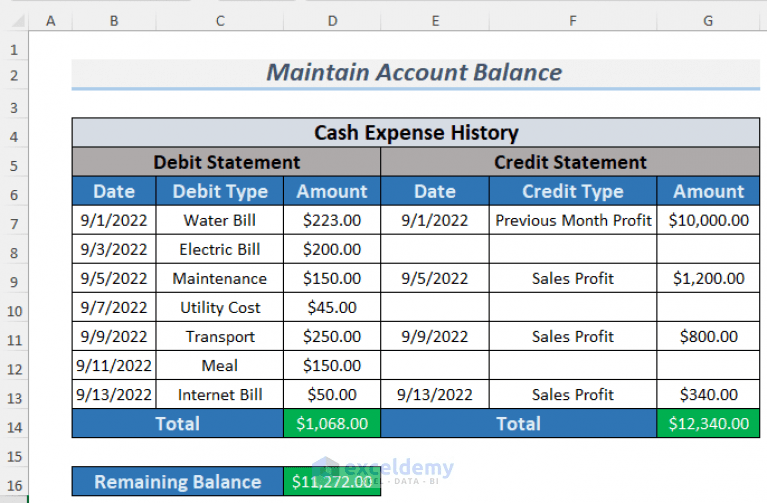The image size is (767, 503).
Task: Select the 'Utility Cost' cell
Action: pyautogui.click(x=220, y=307)
